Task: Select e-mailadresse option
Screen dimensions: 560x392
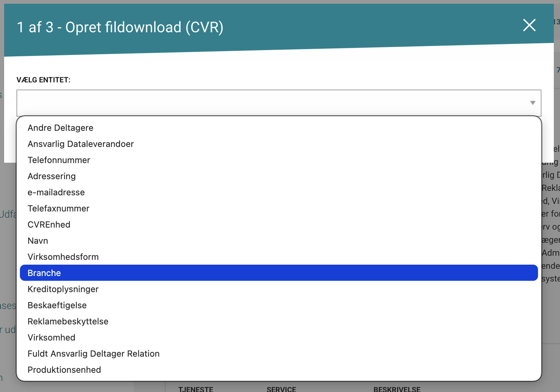Action: [56, 192]
